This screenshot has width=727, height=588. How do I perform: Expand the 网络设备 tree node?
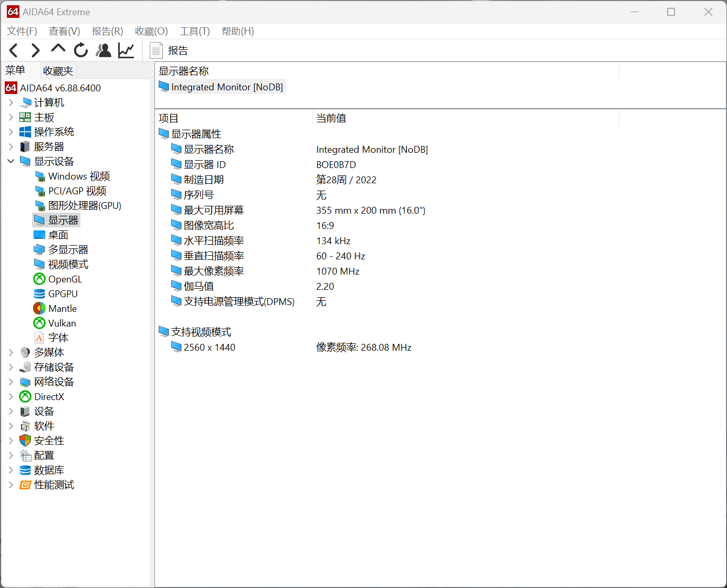(11, 382)
